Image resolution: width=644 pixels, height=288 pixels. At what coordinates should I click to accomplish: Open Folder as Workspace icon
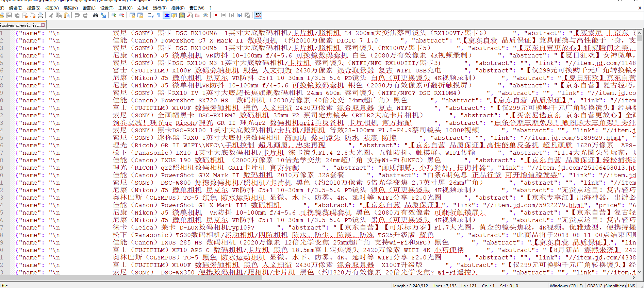tap(198, 15)
